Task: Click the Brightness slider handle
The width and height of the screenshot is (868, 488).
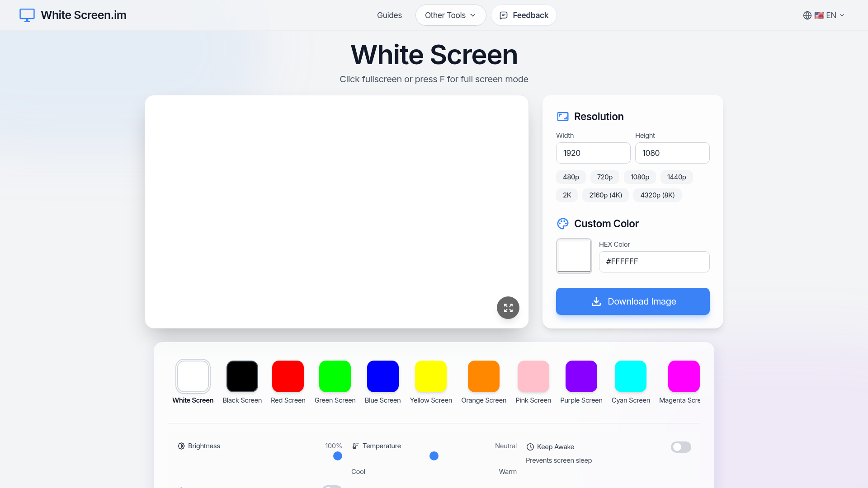Action: pos(338,456)
